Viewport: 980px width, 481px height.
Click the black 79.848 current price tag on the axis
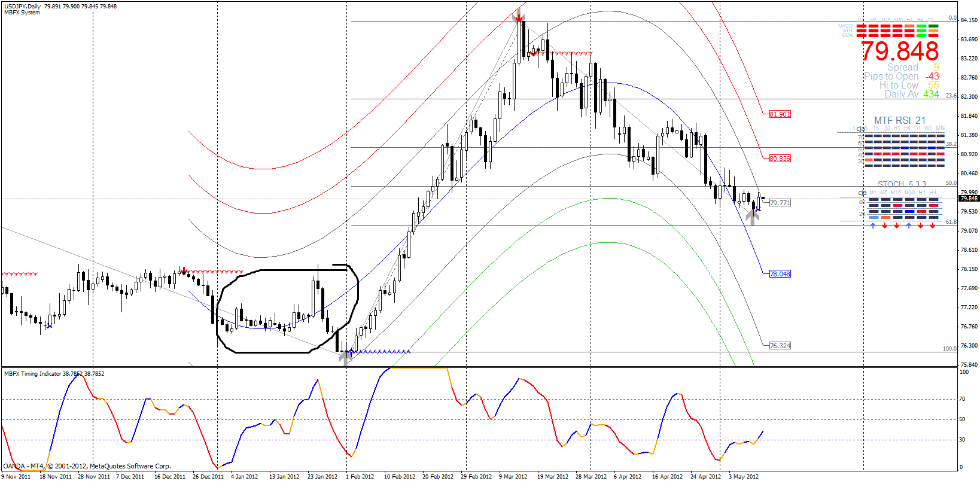(x=969, y=199)
